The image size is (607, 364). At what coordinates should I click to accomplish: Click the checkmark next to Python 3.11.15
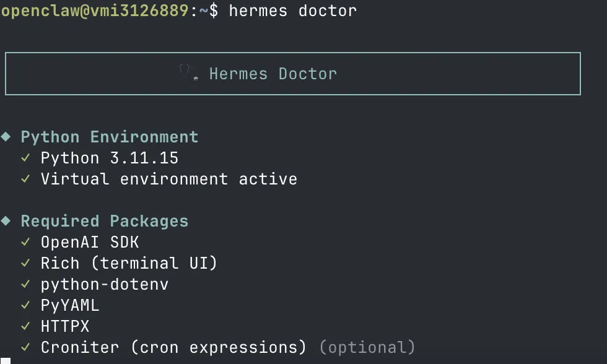pos(26,158)
